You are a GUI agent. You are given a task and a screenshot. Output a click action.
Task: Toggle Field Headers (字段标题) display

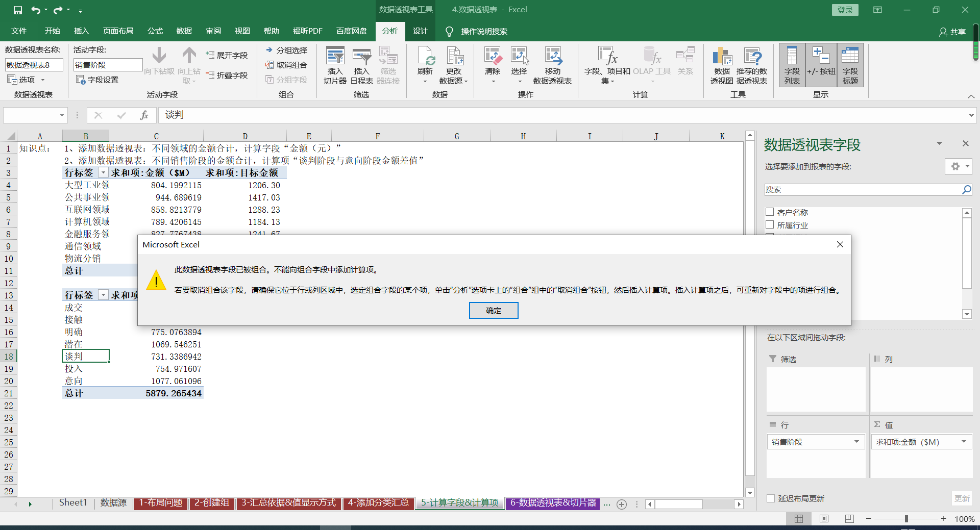tap(850, 66)
